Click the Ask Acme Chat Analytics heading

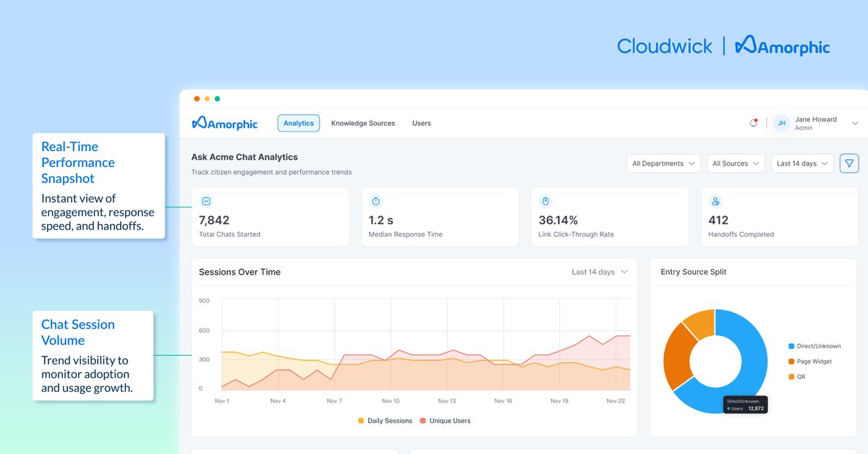pos(244,157)
